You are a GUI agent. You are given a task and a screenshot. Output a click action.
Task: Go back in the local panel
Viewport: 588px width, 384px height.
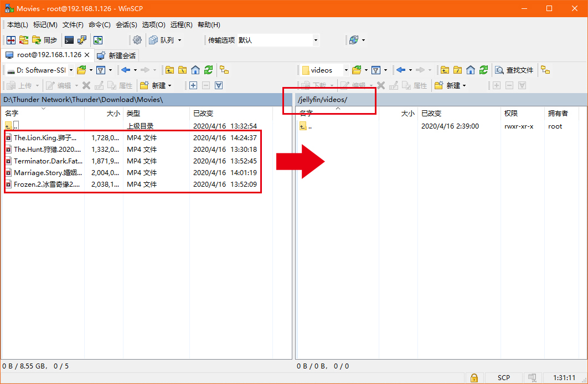coord(126,70)
